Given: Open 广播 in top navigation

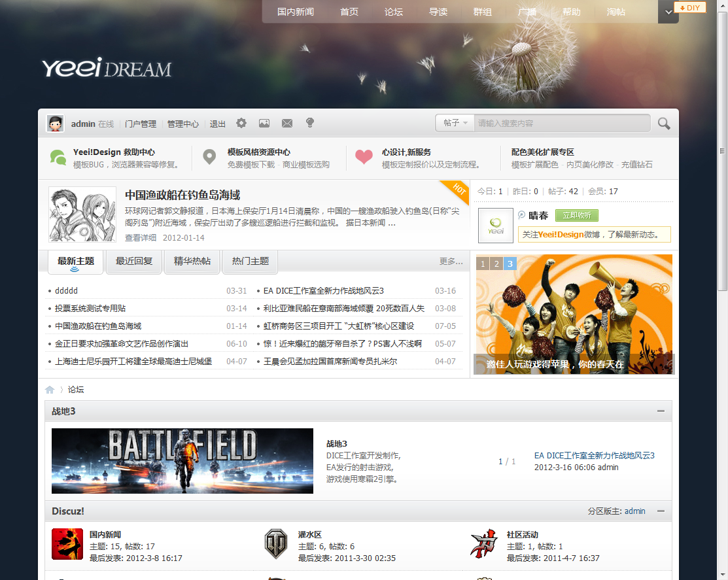Looking at the screenshot, I should point(527,12).
